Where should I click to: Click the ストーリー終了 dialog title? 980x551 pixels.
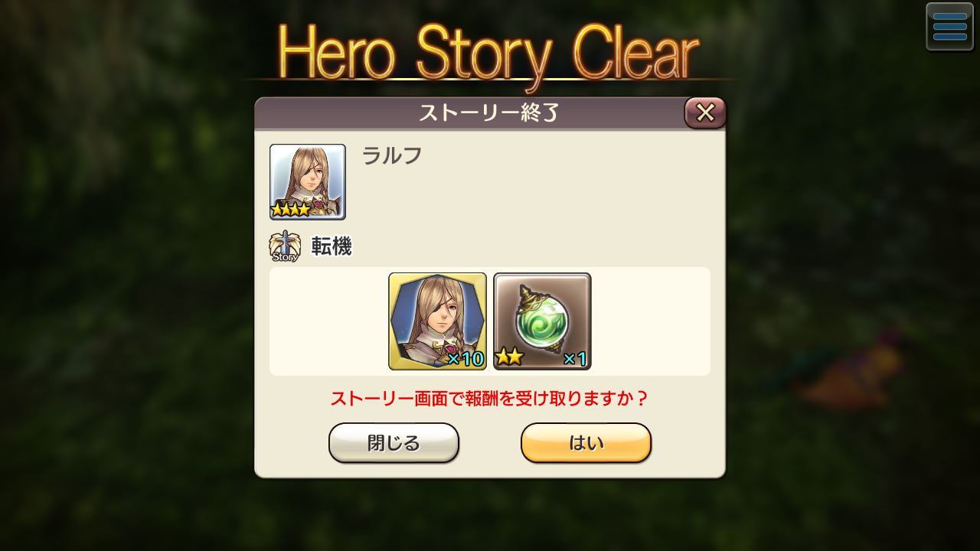tap(489, 113)
